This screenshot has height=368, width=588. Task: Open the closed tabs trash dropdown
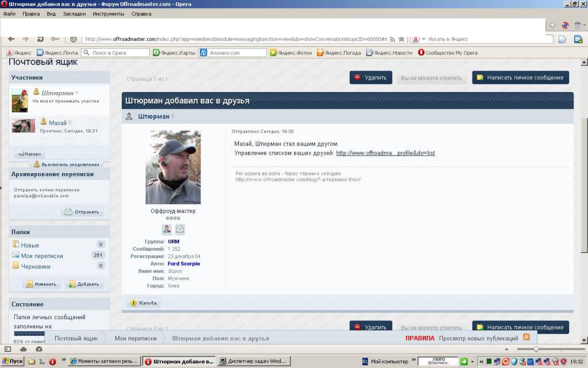(579, 25)
